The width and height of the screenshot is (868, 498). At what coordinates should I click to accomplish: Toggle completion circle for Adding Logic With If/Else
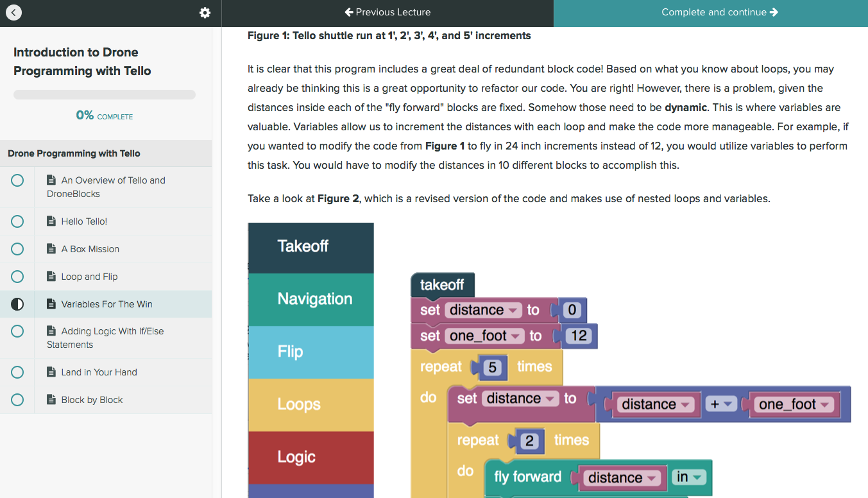(x=17, y=331)
